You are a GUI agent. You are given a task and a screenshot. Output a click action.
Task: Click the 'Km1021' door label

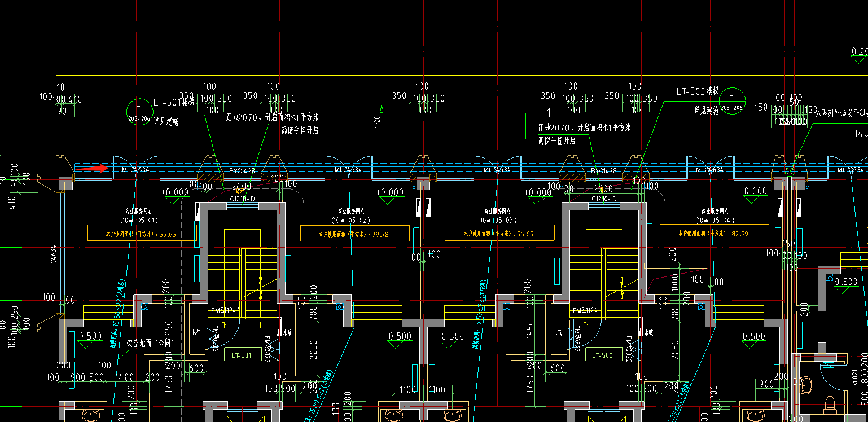click(856, 377)
